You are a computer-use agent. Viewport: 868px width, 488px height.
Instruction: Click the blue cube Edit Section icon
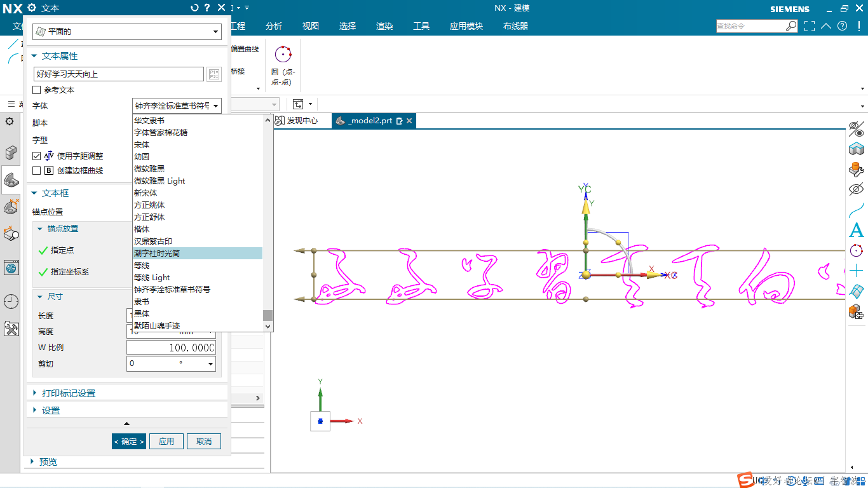click(857, 149)
